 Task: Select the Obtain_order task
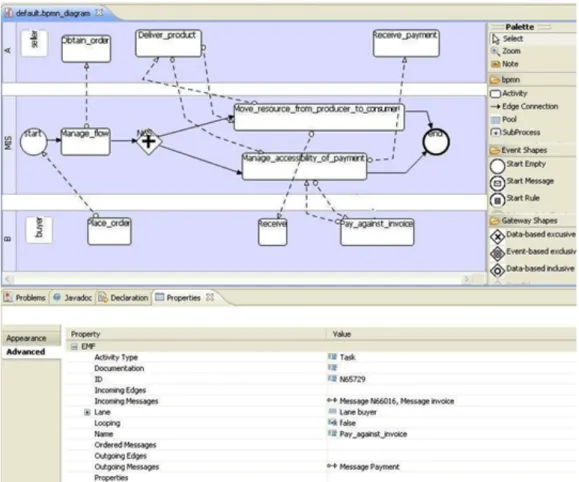[x=86, y=49]
